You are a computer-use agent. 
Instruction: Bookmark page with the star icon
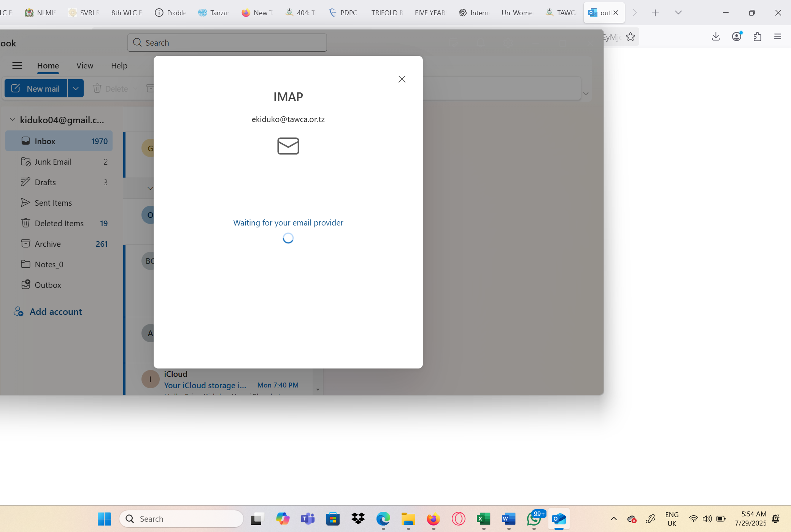[x=631, y=37]
